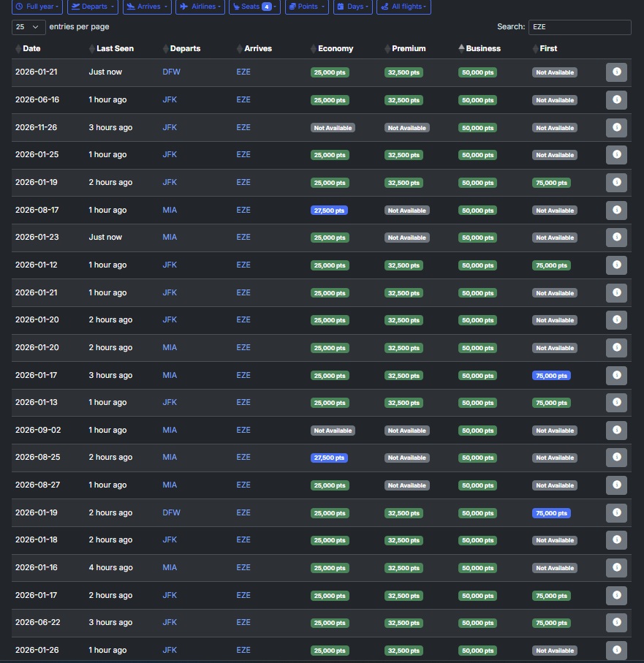644x663 pixels.
Task: Click the Search field containing EZE
Action: [x=579, y=27]
